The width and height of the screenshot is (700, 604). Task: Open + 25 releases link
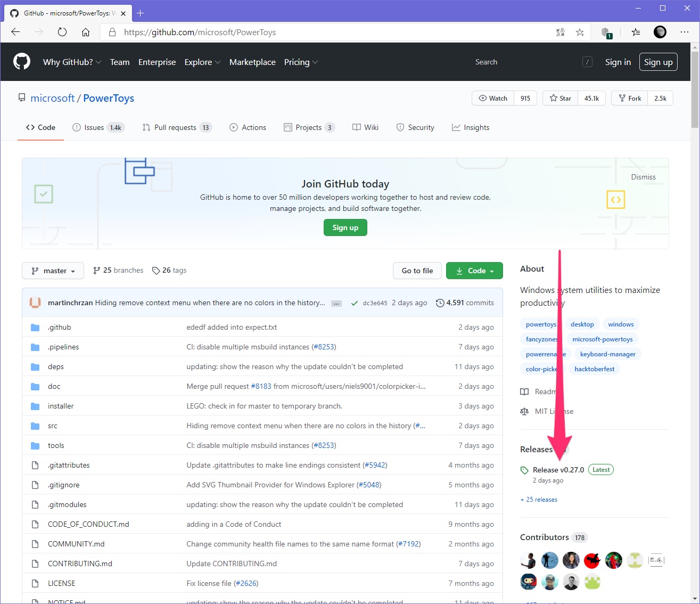tap(539, 500)
